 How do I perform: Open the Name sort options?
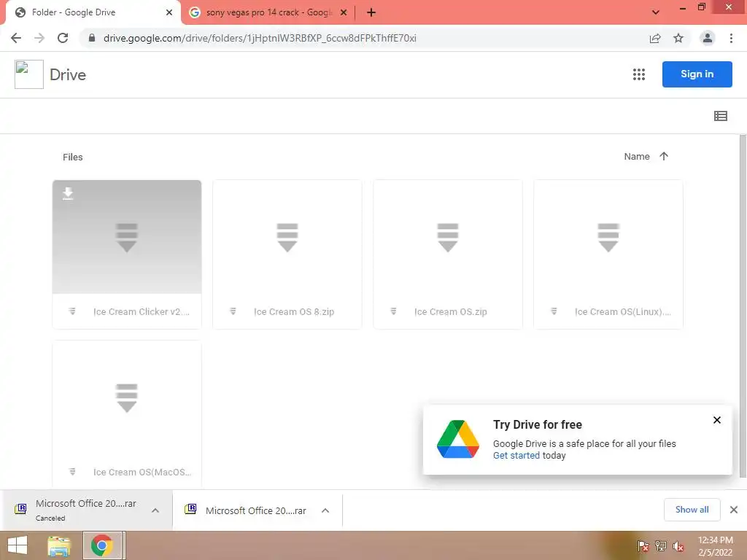[x=637, y=156]
